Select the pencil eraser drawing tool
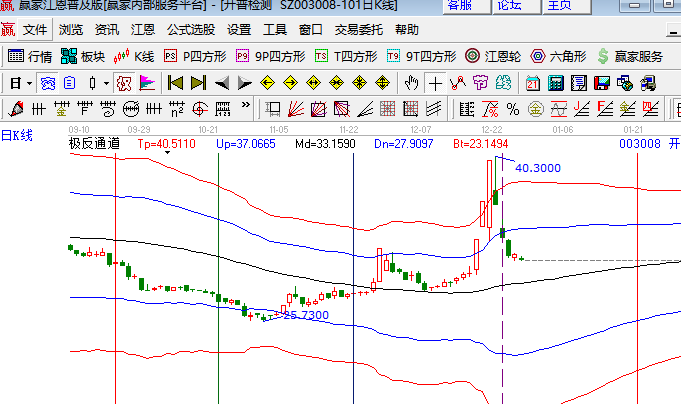This screenshot has width=681, height=404. 16,109
